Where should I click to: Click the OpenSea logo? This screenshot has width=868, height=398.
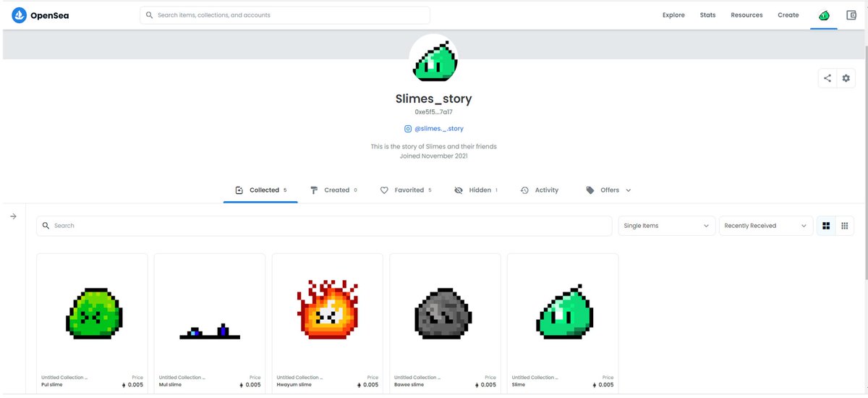coord(41,15)
